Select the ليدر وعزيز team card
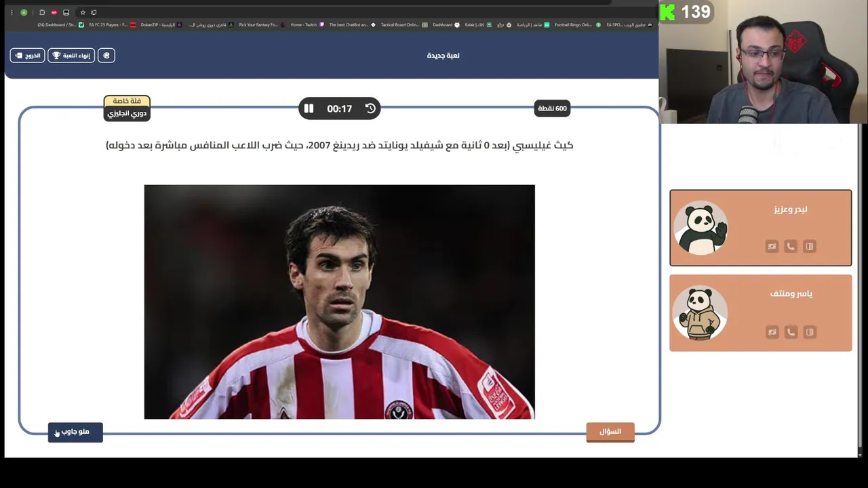The image size is (868, 488). click(761, 228)
